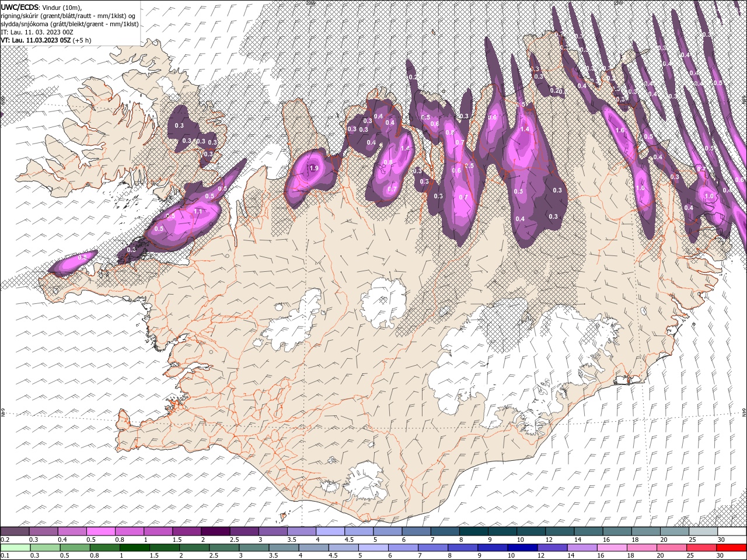Click the light lavender 4 swatch in top legend
This screenshot has height=560, width=747.
(330, 531)
